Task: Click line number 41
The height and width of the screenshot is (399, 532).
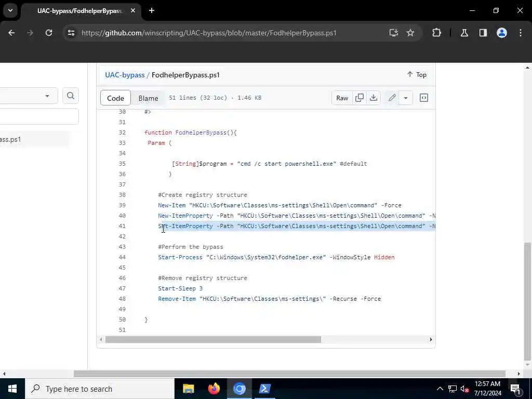Action: click(122, 227)
